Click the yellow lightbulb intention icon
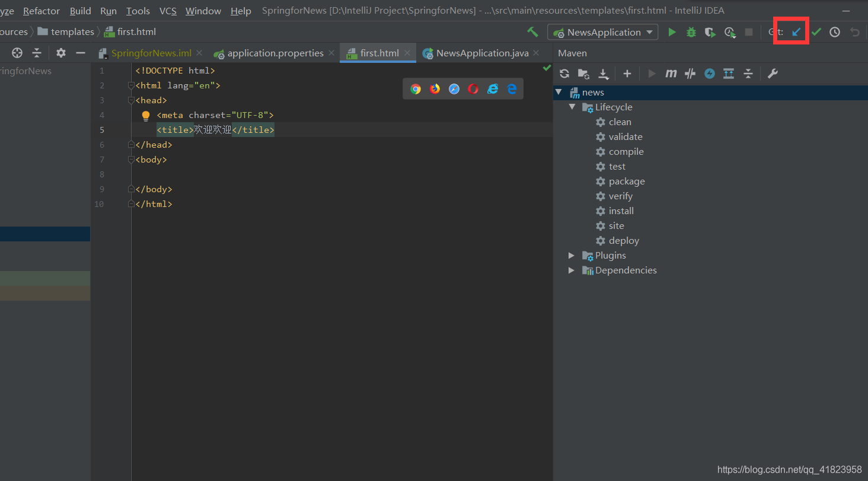 146,116
